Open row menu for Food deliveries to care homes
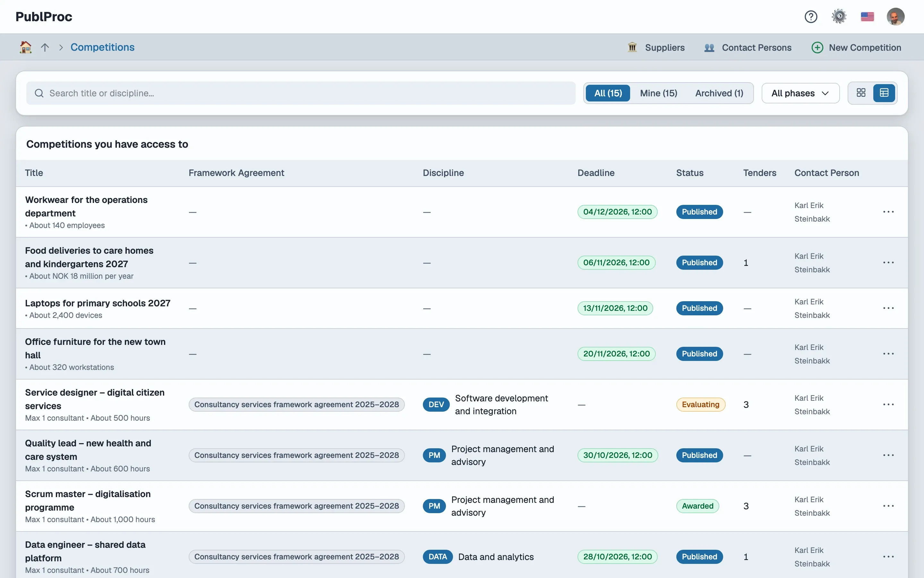The height and width of the screenshot is (578, 924). pyautogui.click(x=888, y=263)
